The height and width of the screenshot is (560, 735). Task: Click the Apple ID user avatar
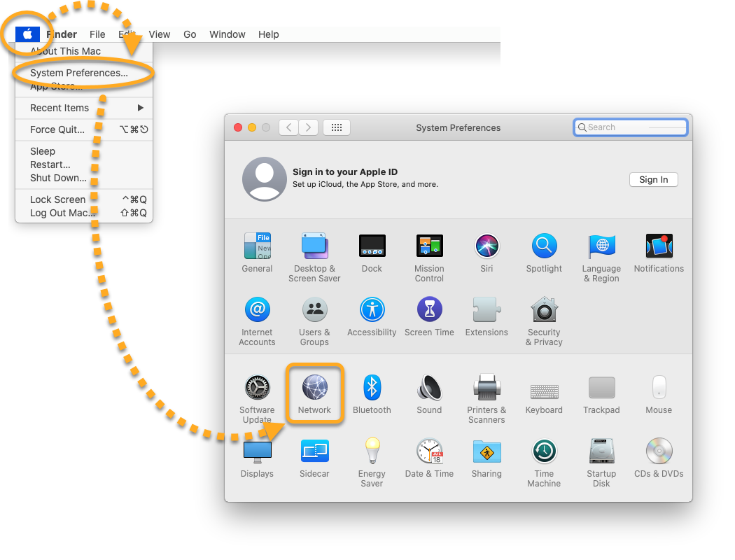click(x=265, y=179)
